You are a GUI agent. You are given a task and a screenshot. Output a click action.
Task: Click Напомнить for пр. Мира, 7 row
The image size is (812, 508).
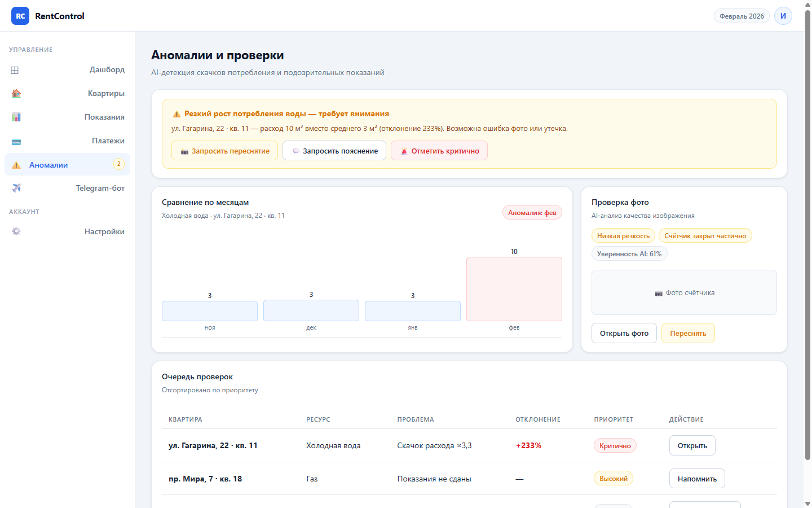[697, 479]
